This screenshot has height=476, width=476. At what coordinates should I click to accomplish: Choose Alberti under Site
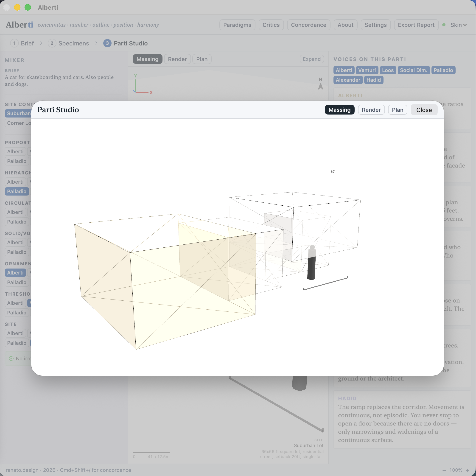[15, 333]
